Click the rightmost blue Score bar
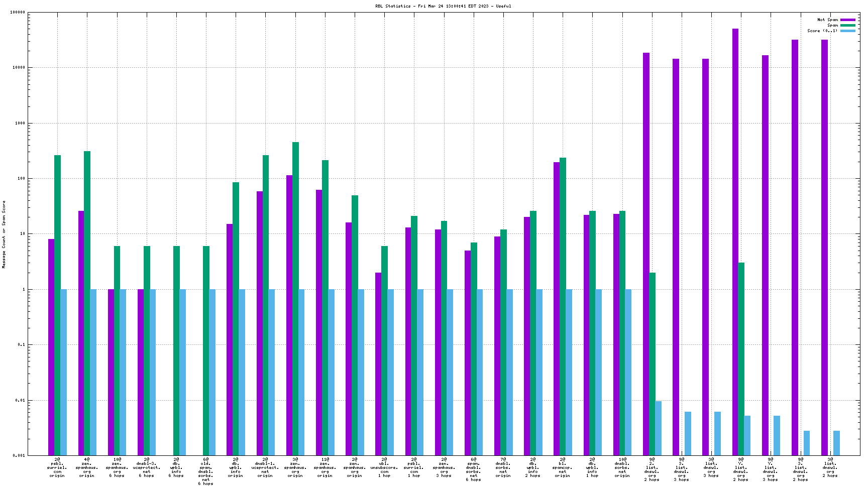The width and height of the screenshot is (868, 488). pyautogui.click(x=836, y=443)
